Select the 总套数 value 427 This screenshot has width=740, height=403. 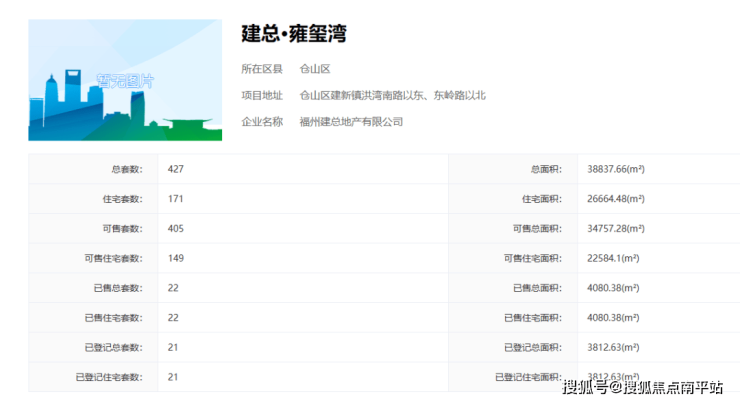tap(176, 169)
